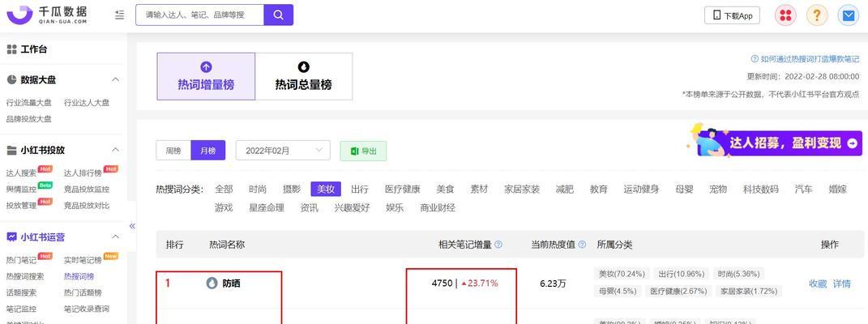Click the 防晒 hot word name

(x=232, y=283)
